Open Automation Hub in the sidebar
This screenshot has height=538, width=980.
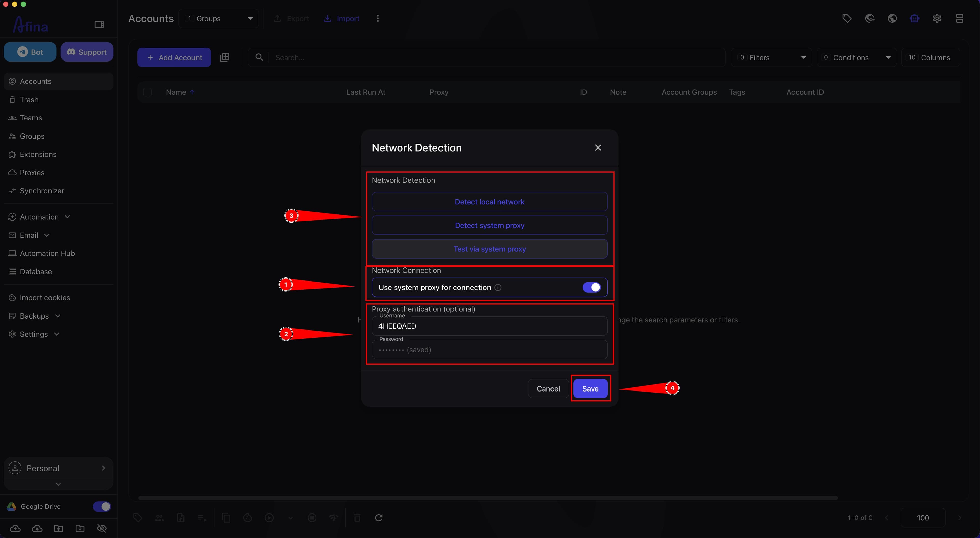pyautogui.click(x=59, y=253)
